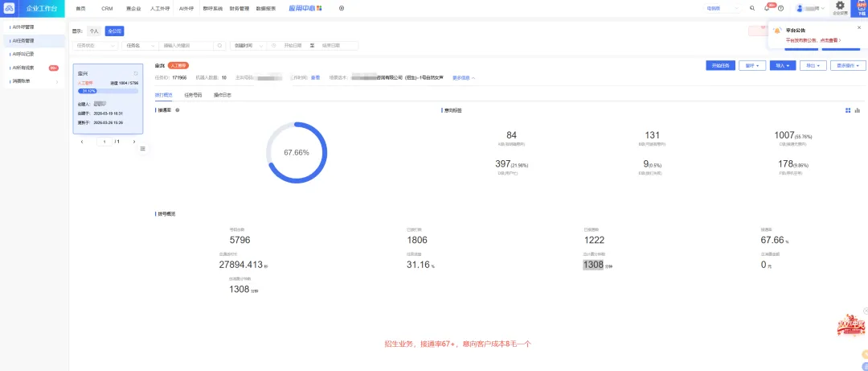Switch to the 操作日志 tab
The width and height of the screenshot is (868, 371).
(x=223, y=95)
